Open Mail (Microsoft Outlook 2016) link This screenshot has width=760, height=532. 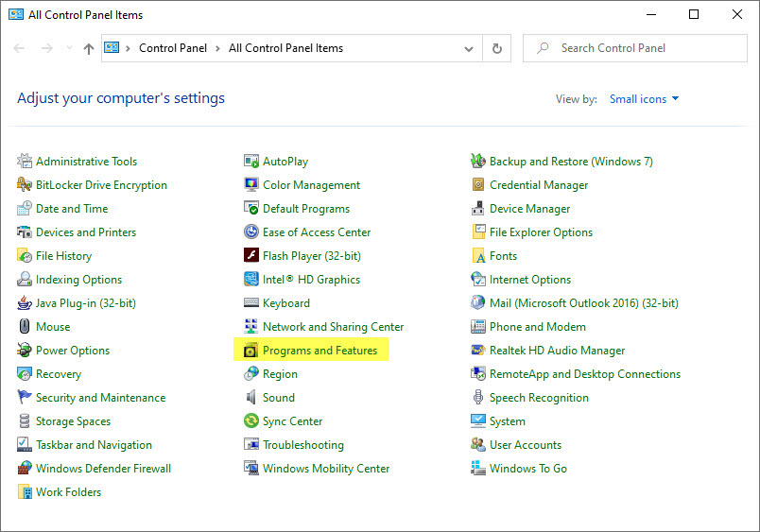click(583, 302)
